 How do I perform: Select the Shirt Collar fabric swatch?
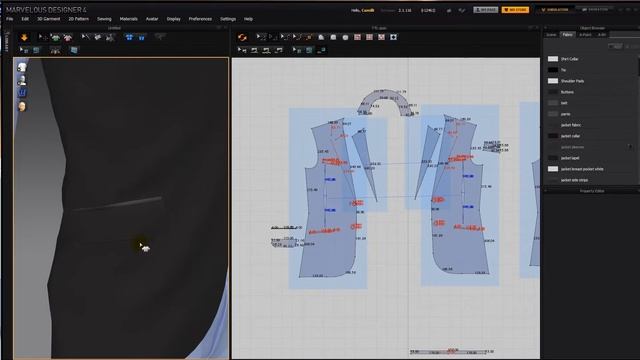[553, 59]
